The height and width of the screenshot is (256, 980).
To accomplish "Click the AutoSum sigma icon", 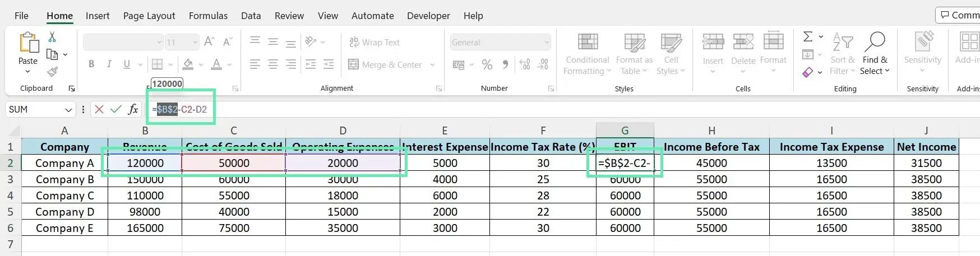I will (x=808, y=36).
